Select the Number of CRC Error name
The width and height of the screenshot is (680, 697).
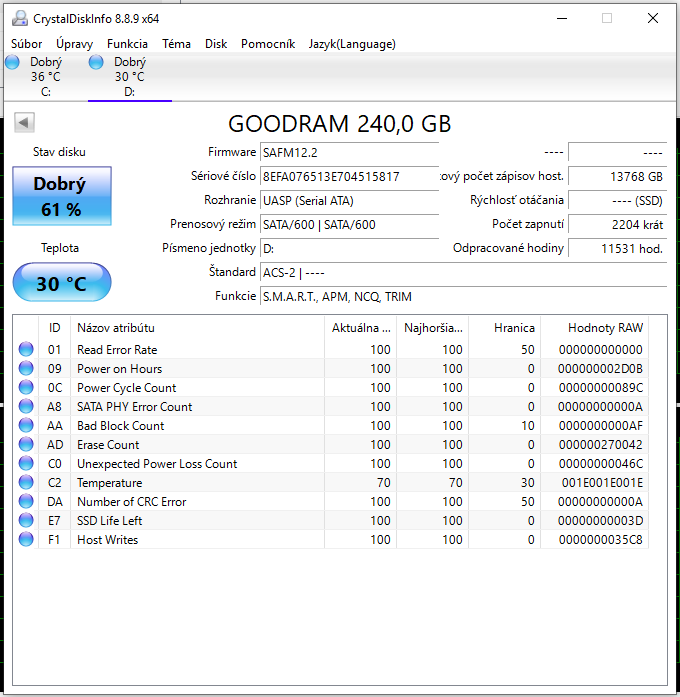coord(132,502)
